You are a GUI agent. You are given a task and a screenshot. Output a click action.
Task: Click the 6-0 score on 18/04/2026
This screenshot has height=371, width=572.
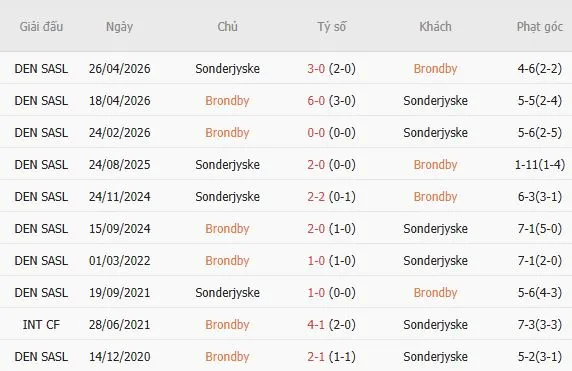pos(316,101)
